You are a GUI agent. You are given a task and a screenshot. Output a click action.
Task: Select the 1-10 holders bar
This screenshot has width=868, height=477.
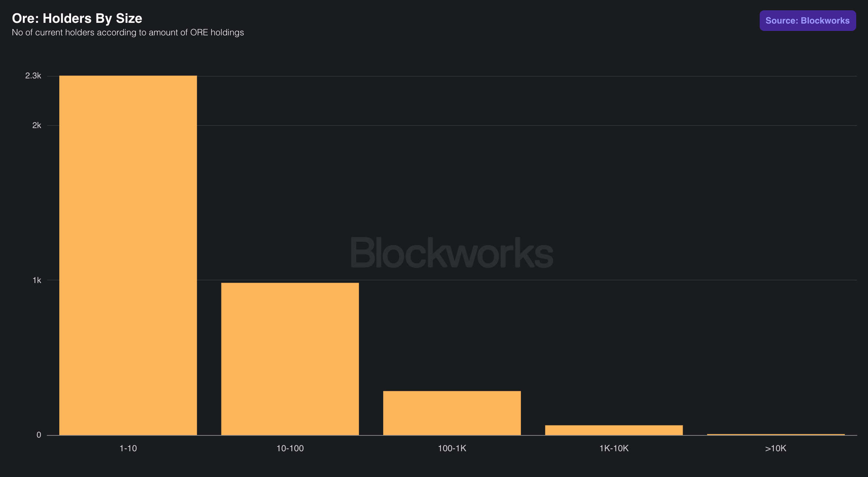point(128,255)
